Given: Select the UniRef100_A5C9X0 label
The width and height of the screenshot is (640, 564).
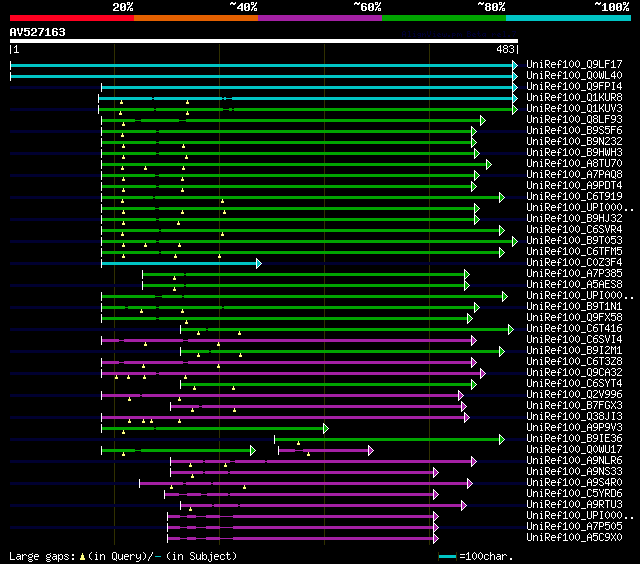Looking at the screenshot, I should 574,538.
